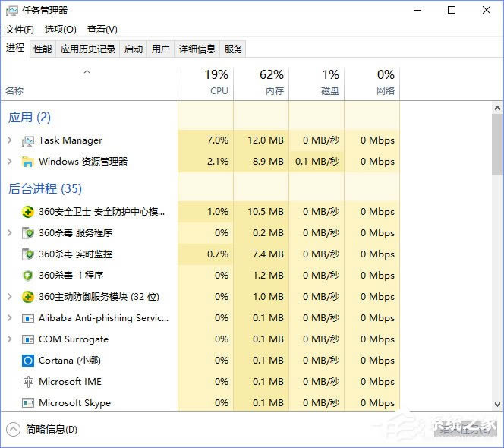504x448 pixels.
Task: Select the Windows 资源管理器 process name
Action: 83,162
